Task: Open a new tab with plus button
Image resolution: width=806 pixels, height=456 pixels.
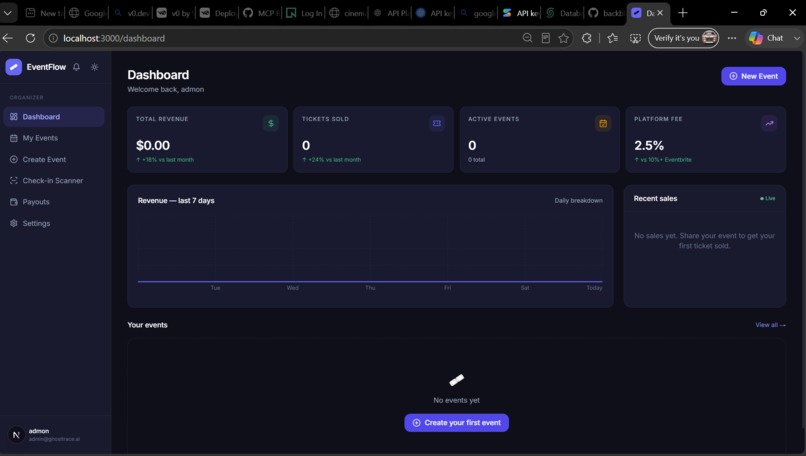Action: click(x=683, y=13)
